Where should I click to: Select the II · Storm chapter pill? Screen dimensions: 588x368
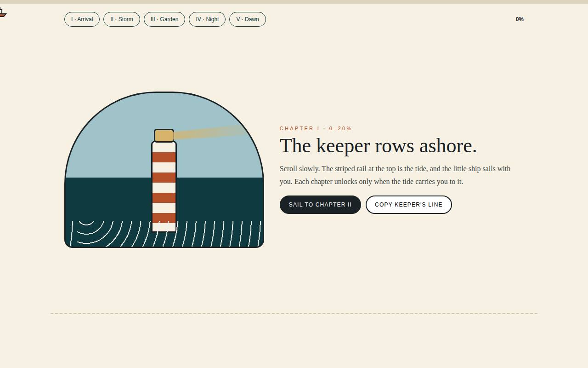122,19
